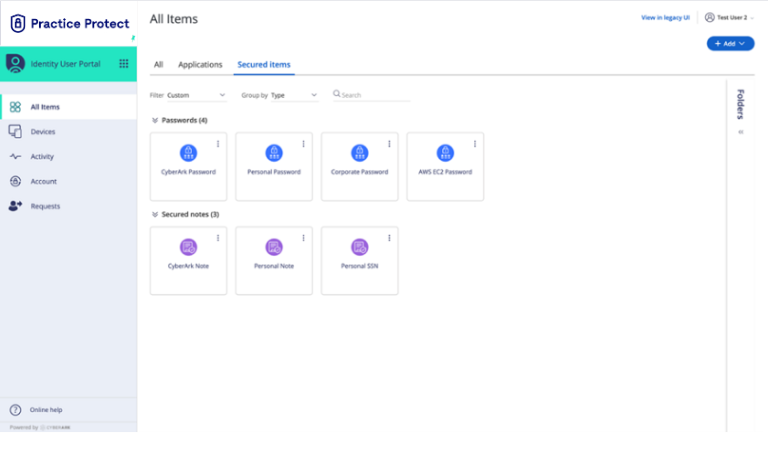Click the Powered by CyberArk footer text

click(x=40, y=428)
